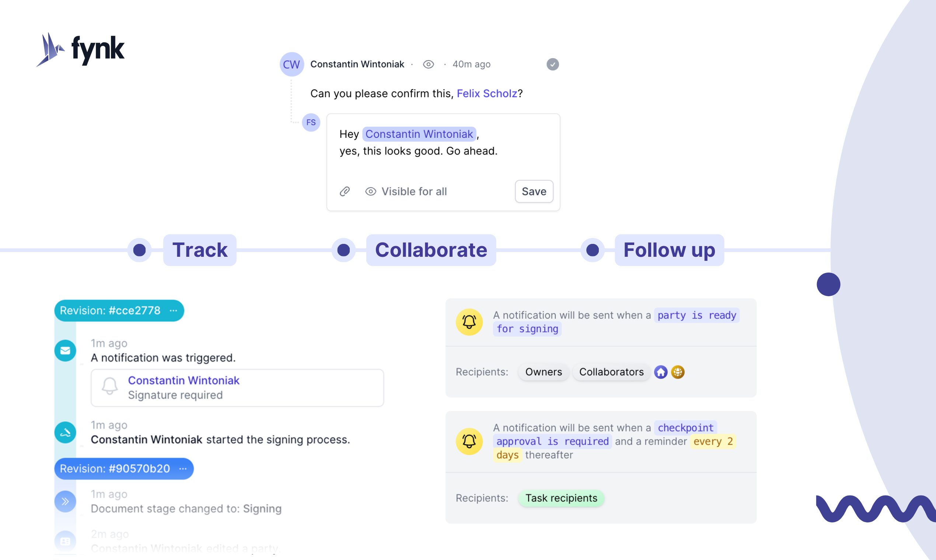Click the orange globe recipient icon

click(x=678, y=372)
